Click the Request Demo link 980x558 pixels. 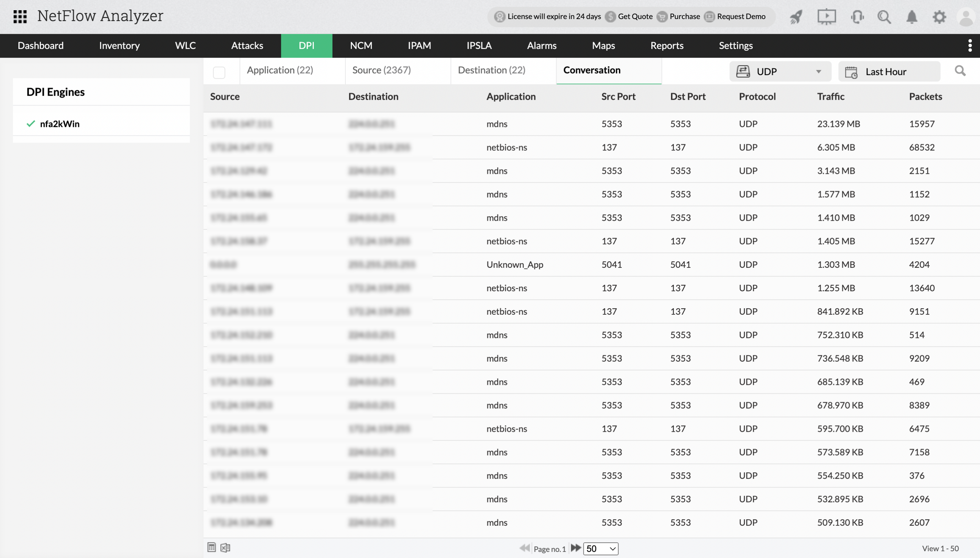741,16
